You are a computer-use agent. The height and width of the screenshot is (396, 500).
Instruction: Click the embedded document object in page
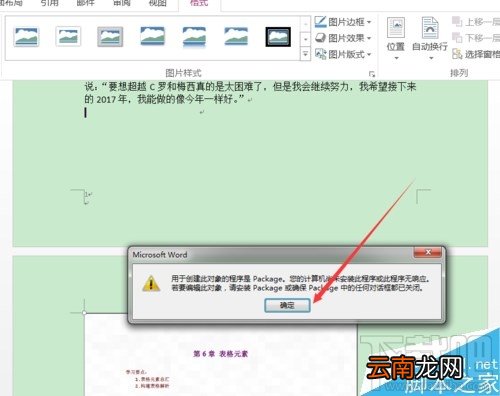[x=220, y=355]
